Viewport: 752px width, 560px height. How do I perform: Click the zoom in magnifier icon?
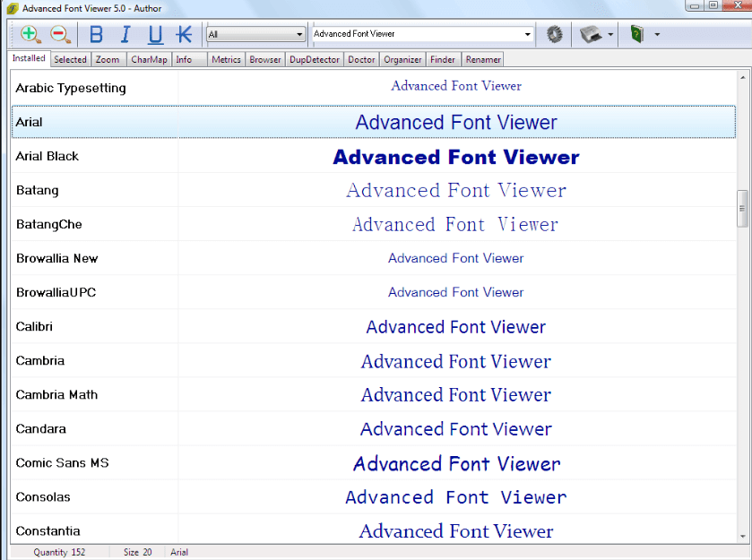[30, 35]
